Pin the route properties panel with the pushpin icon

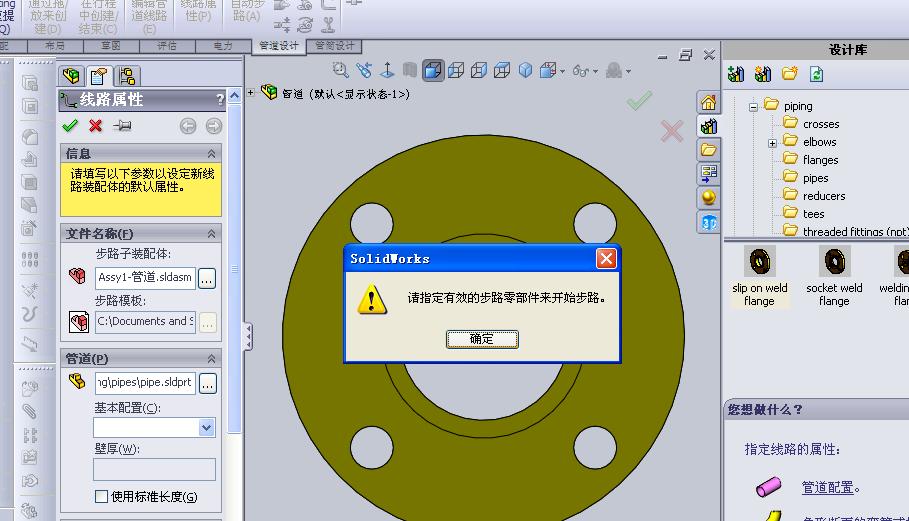tap(122, 125)
